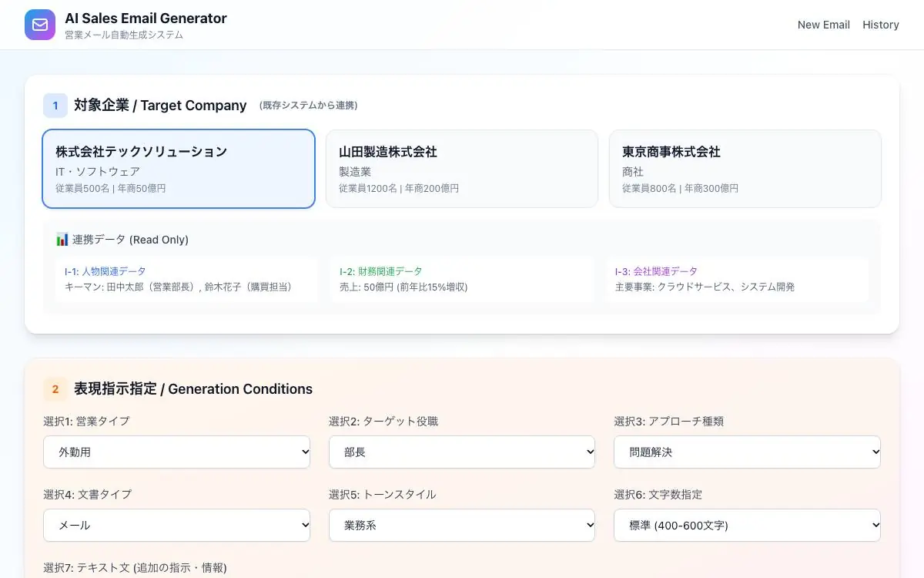Image resolution: width=924 pixels, height=578 pixels.
Task: Click the 選択6: 文字数指定 label
Action: (658, 494)
